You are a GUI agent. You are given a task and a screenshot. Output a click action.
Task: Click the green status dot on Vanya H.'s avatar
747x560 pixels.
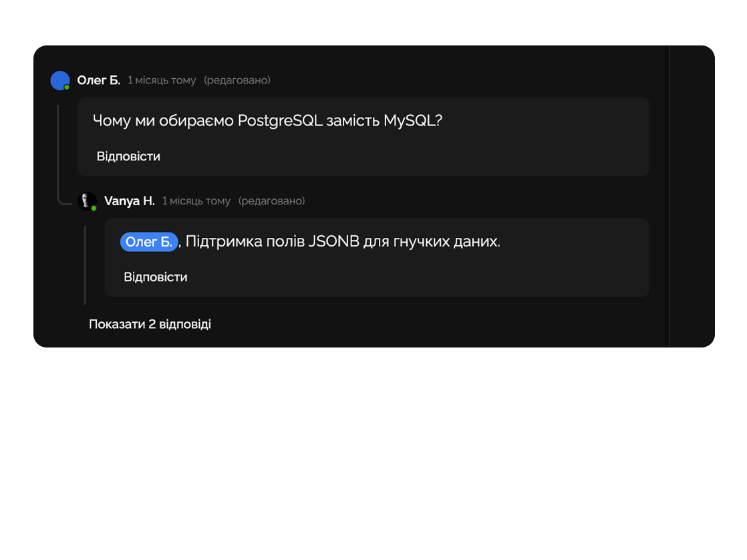point(94,208)
